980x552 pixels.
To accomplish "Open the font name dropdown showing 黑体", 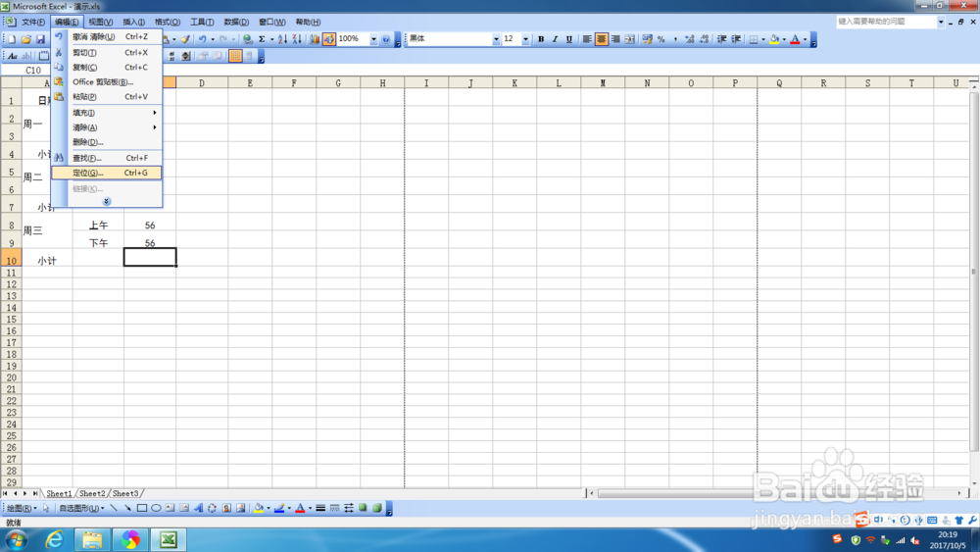I will coord(496,39).
